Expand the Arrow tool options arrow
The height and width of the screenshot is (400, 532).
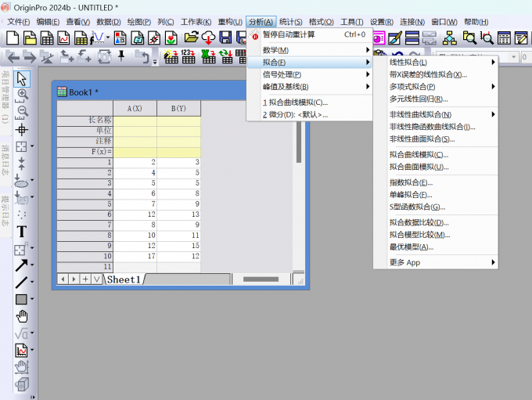33,265
